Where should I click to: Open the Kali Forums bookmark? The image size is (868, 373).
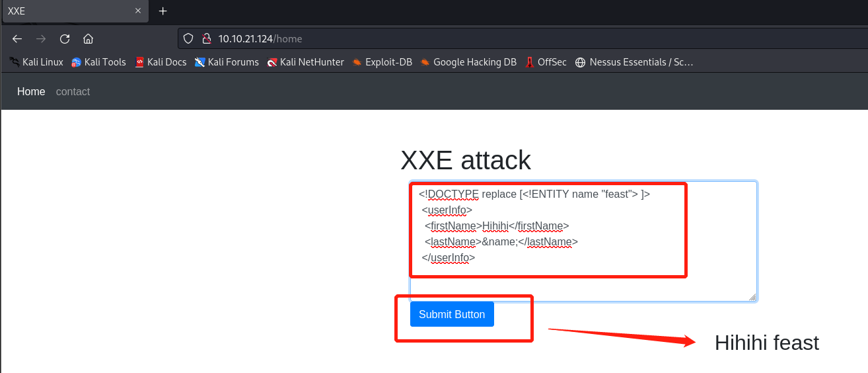(x=227, y=62)
